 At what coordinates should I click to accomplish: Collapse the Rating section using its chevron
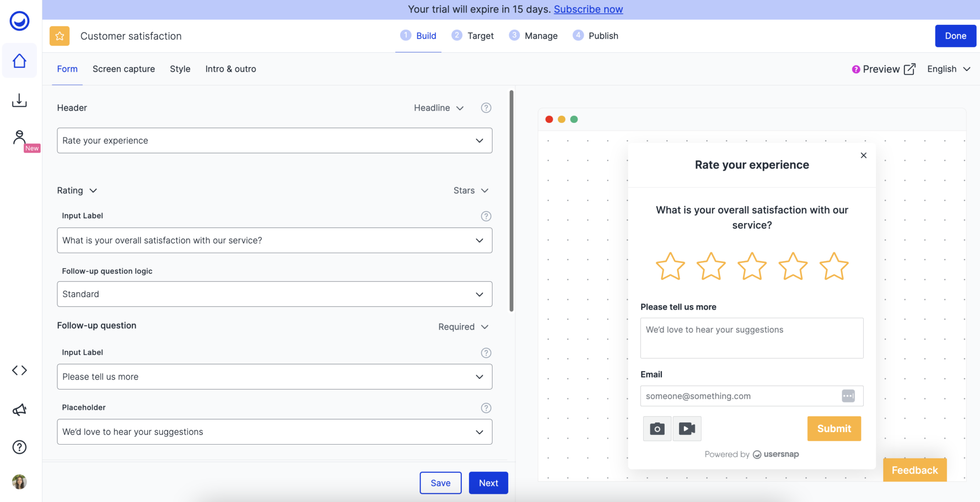(x=94, y=190)
